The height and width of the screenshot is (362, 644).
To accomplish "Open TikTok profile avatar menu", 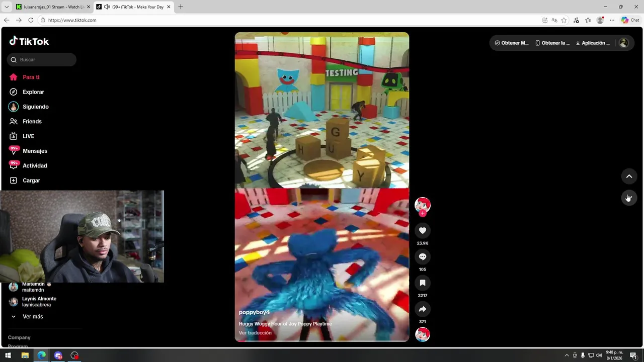I will pos(624,43).
